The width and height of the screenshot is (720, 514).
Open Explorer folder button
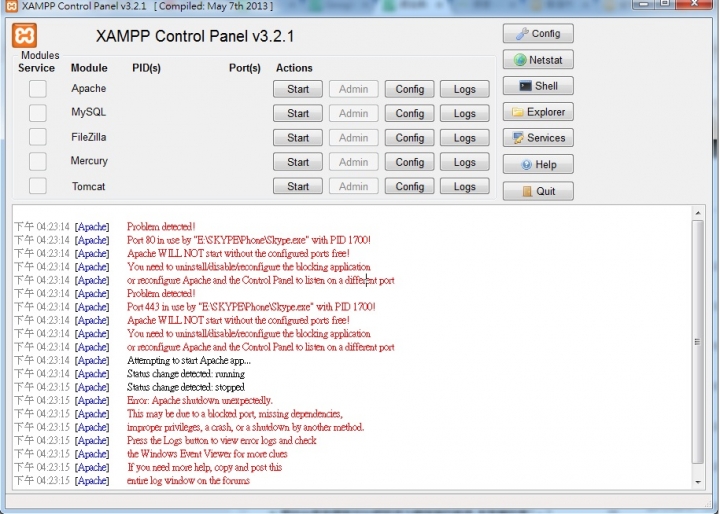(538, 112)
